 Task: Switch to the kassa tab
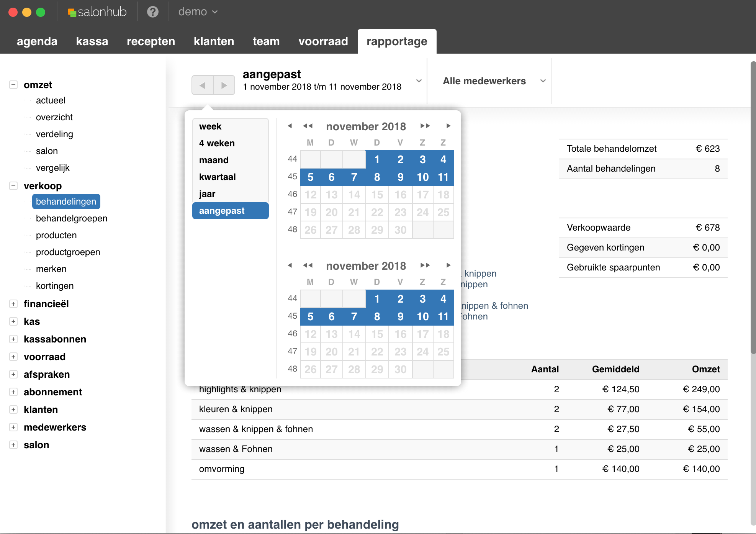pyautogui.click(x=92, y=41)
